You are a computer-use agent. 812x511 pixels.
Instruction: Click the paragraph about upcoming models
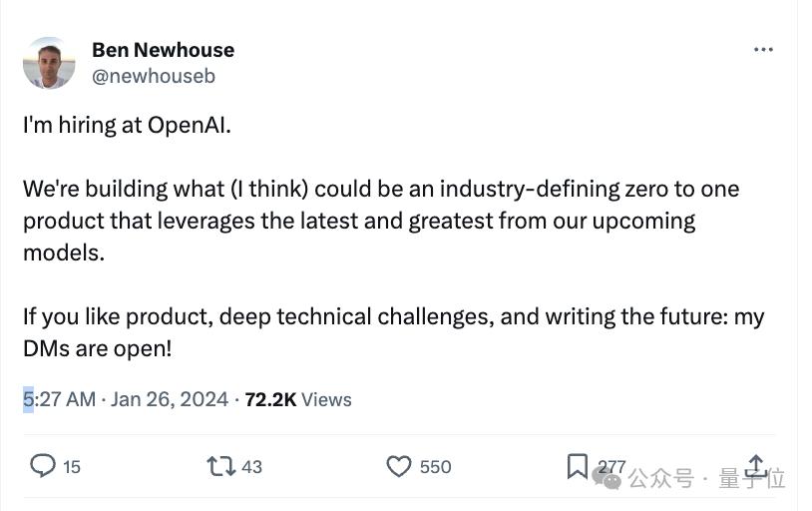tap(379, 220)
